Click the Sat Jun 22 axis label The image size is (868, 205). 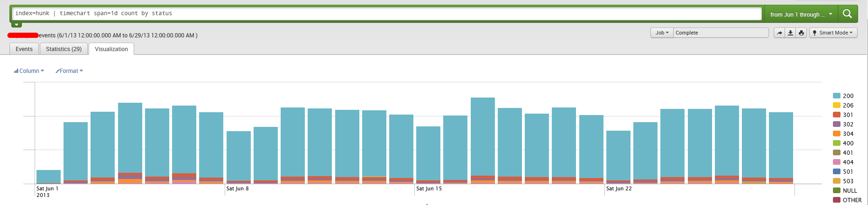[619, 188]
